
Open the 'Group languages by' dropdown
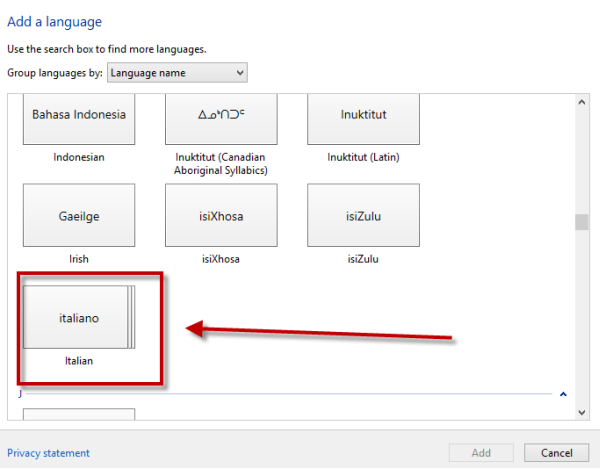[177, 73]
